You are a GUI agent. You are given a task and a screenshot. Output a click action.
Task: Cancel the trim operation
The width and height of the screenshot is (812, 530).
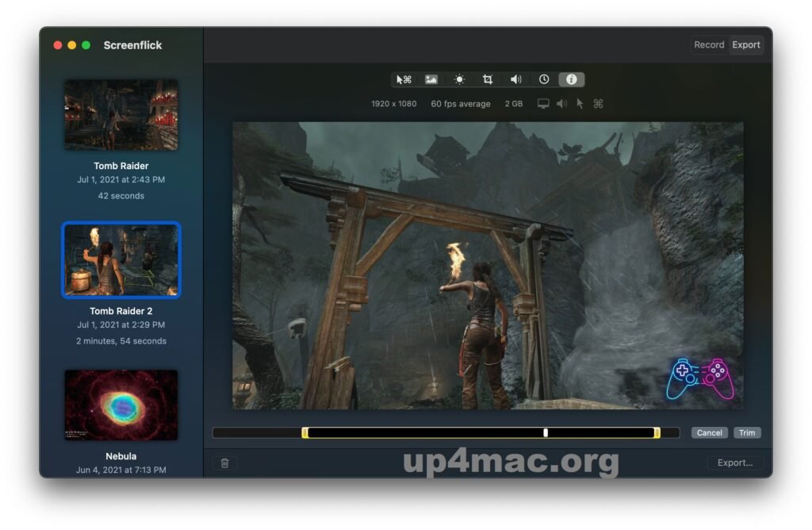[x=709, y=433]
